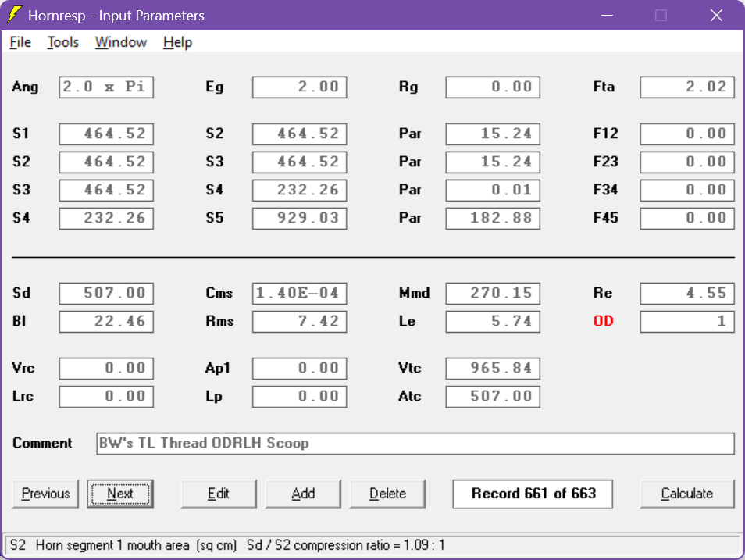745x560 pixels.
Task: Select the second-column S3 field in second row
Action: click(300, 162)
